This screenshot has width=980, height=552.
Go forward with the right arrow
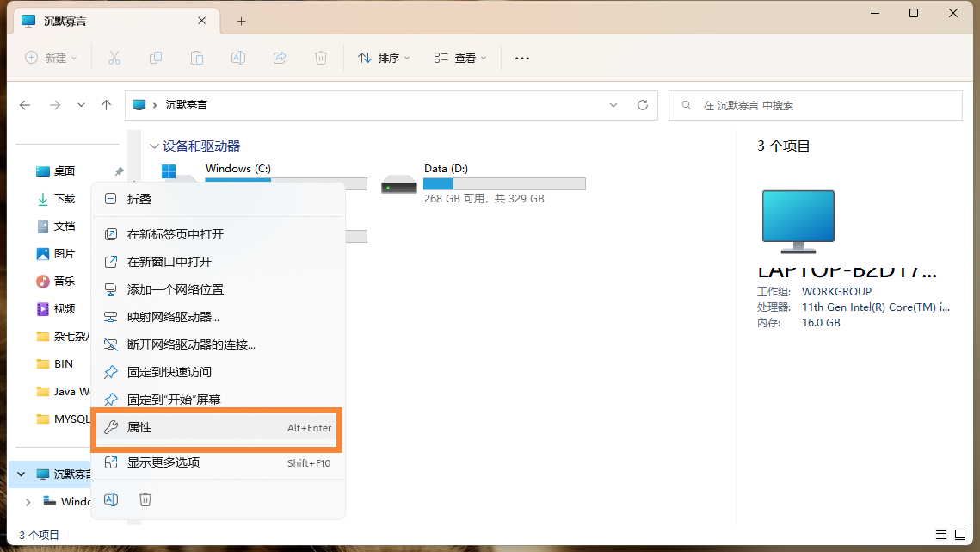(55, 105)
